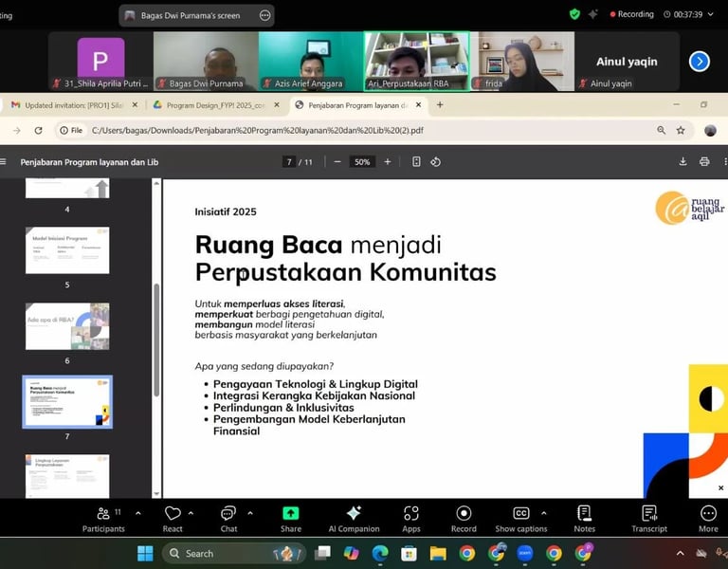Switch to the Updated invitation Gmail tab

click(73, 105)
